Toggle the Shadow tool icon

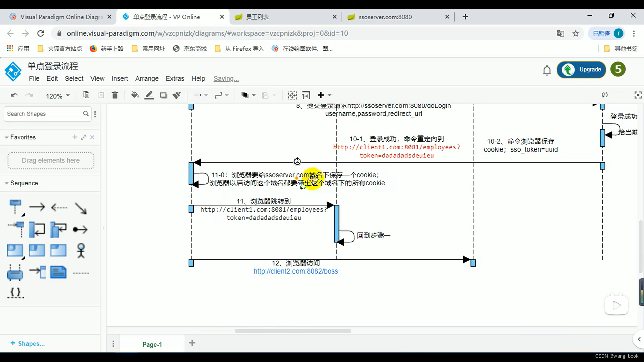click(x=164, y=95)
